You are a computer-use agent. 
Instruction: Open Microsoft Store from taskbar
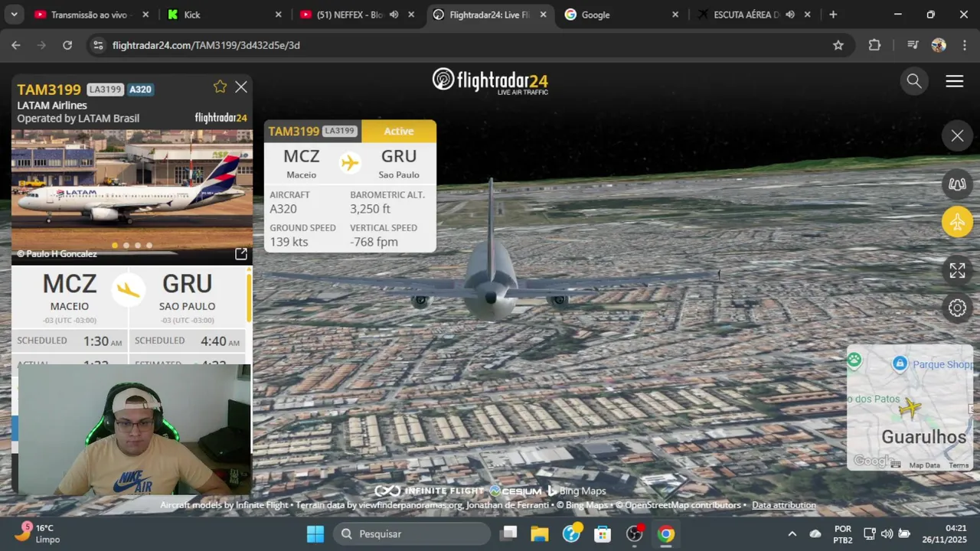click(x=603, y=533)
